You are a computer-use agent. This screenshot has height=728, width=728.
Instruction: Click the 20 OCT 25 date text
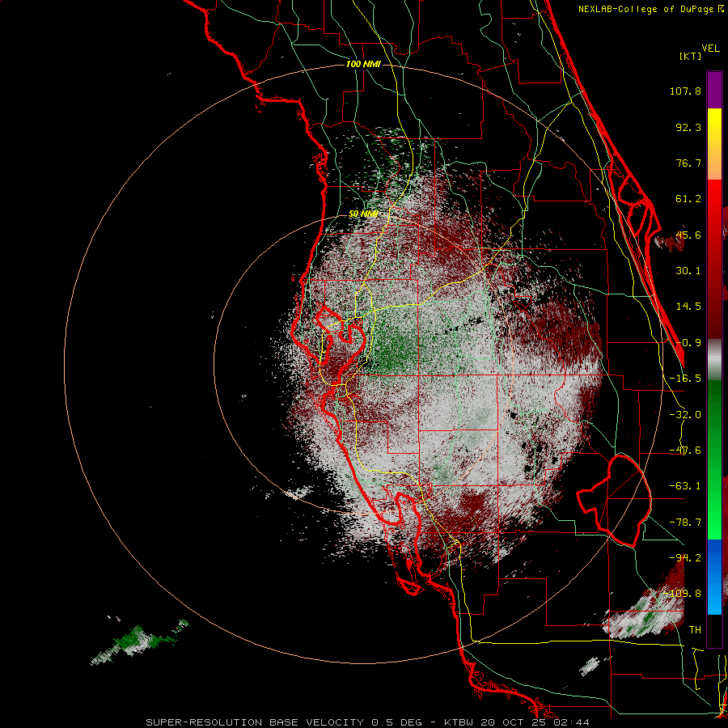[514, 722]
